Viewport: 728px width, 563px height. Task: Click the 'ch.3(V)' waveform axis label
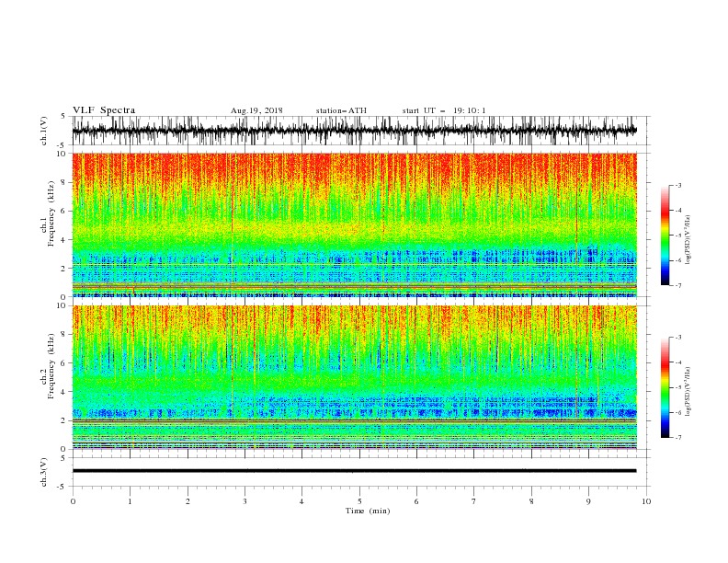pyautogui.click(x=44, y=472)
